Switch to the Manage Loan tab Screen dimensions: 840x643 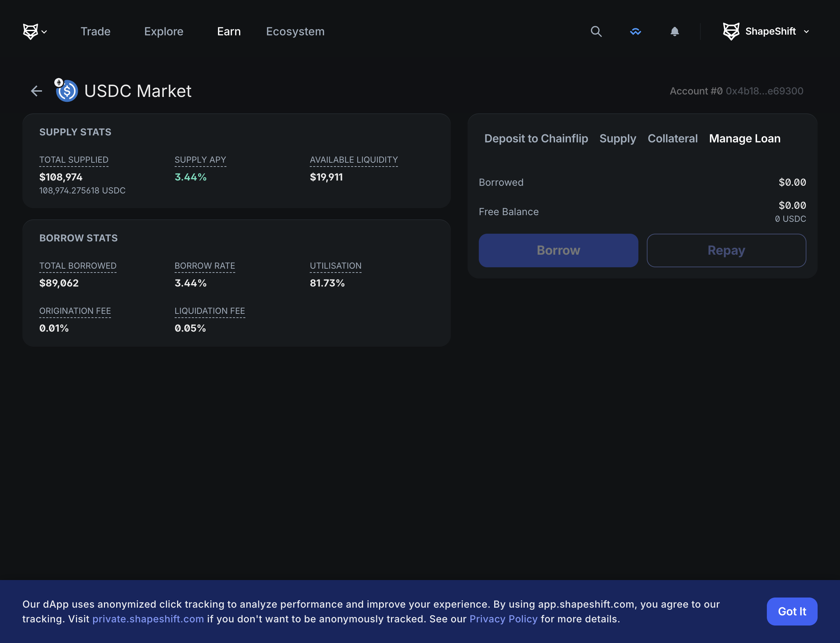(744, 139)
